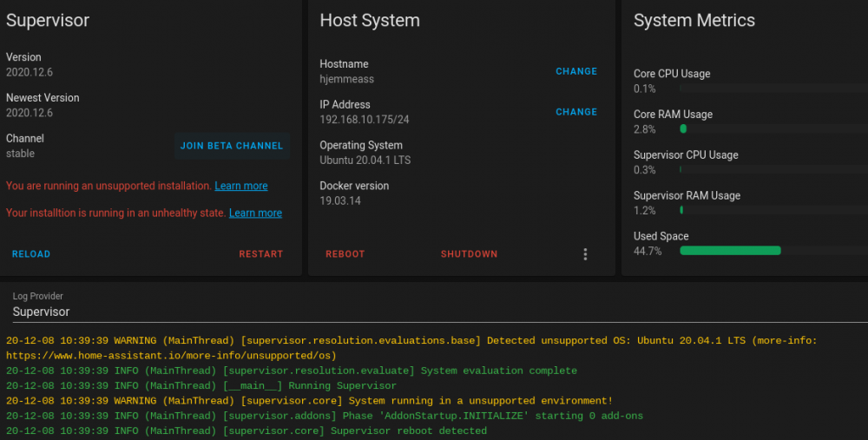Open the Host System three-dot overflow menu
Screen dimensions: 868x440
[585, 254]
